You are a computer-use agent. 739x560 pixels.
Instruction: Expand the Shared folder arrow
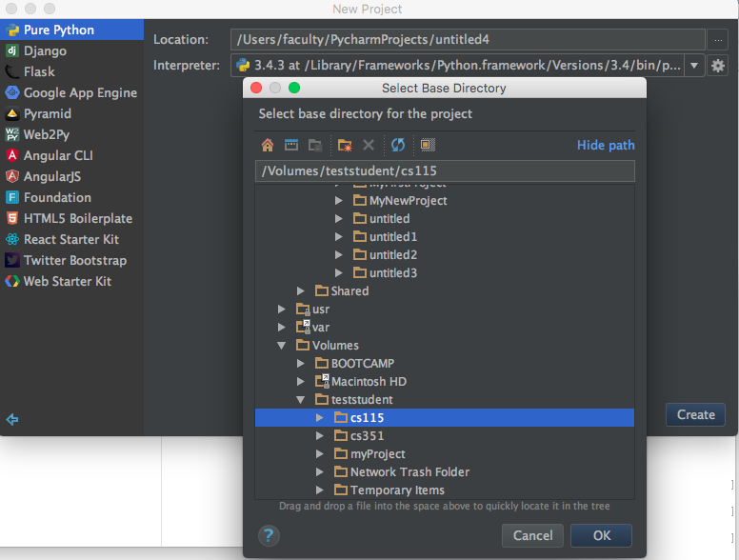pos(300,290)
